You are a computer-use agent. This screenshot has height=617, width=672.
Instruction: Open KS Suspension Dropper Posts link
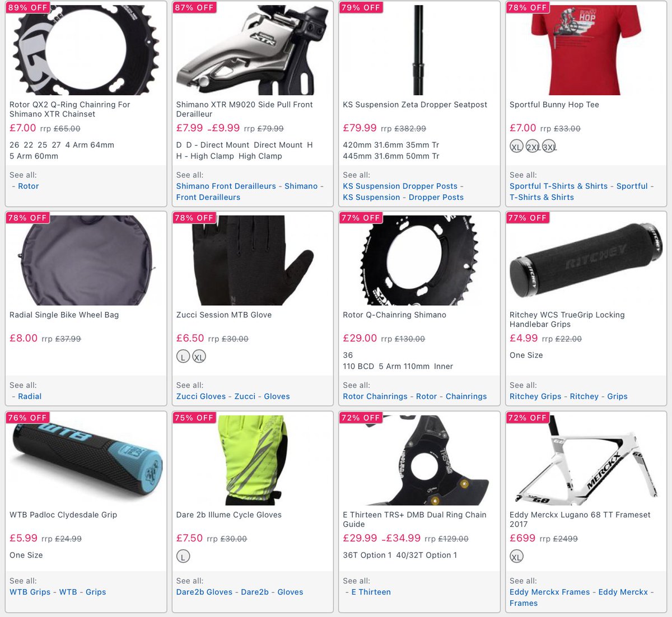click(400, 186)
